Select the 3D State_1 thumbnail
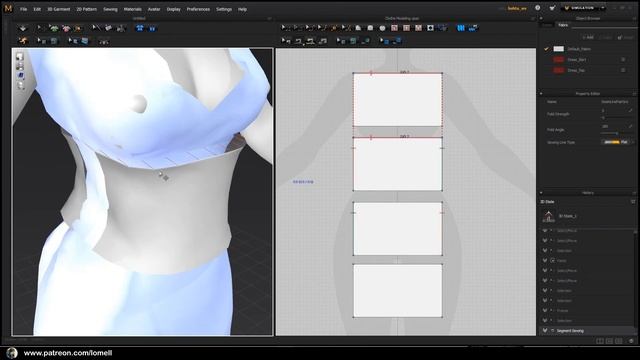The width and height of the screenshot is (640, 360). (x=548, y=216)
